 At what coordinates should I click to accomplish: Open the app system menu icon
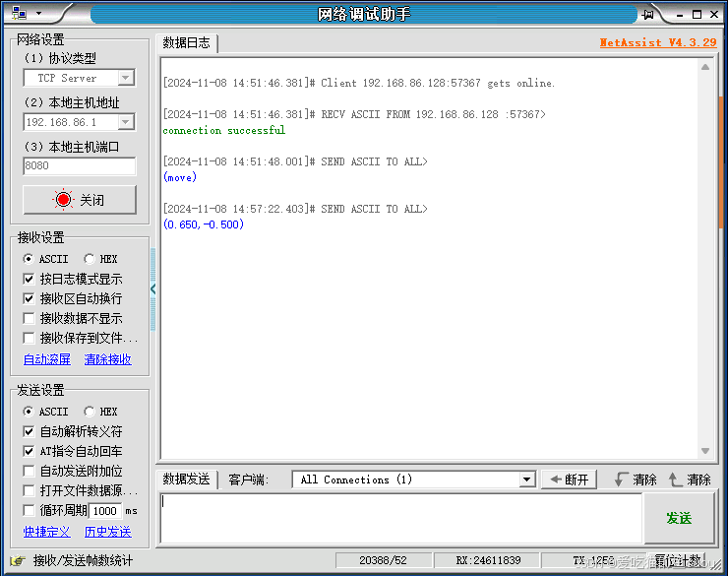click(x=19, y=13)
